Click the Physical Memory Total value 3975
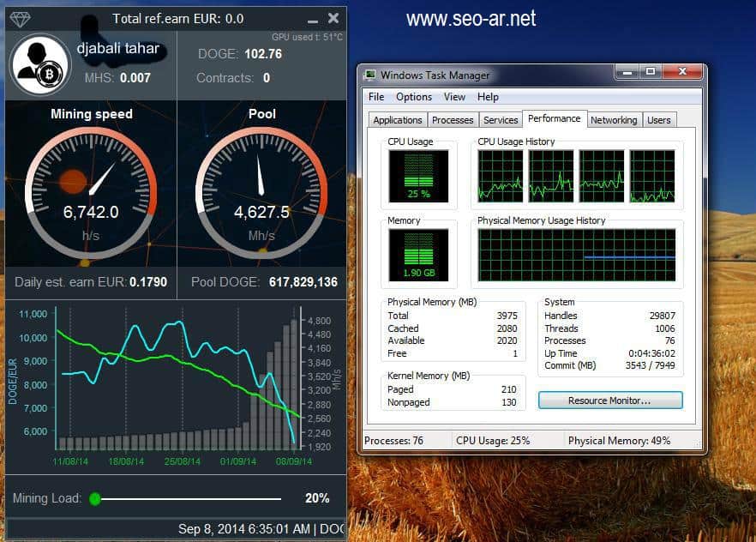Screen dimensions: 756x542 (x=507, y=316)
